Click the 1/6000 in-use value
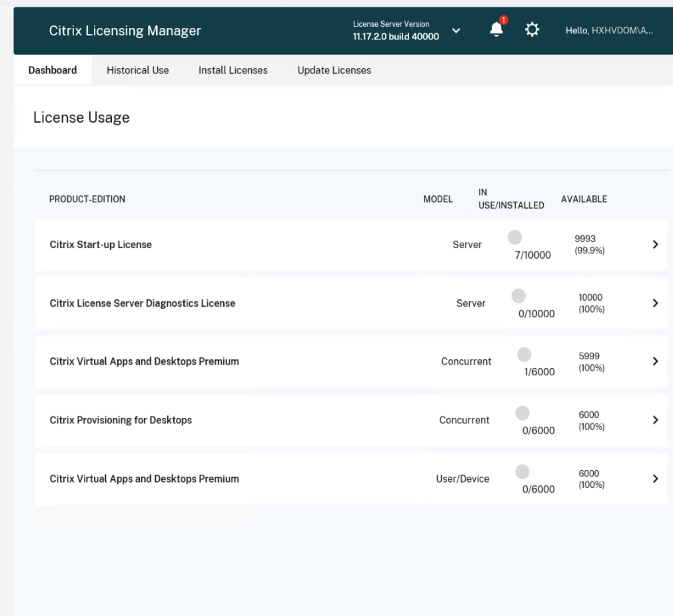This screenshot has height=616, width=673. 540,372
